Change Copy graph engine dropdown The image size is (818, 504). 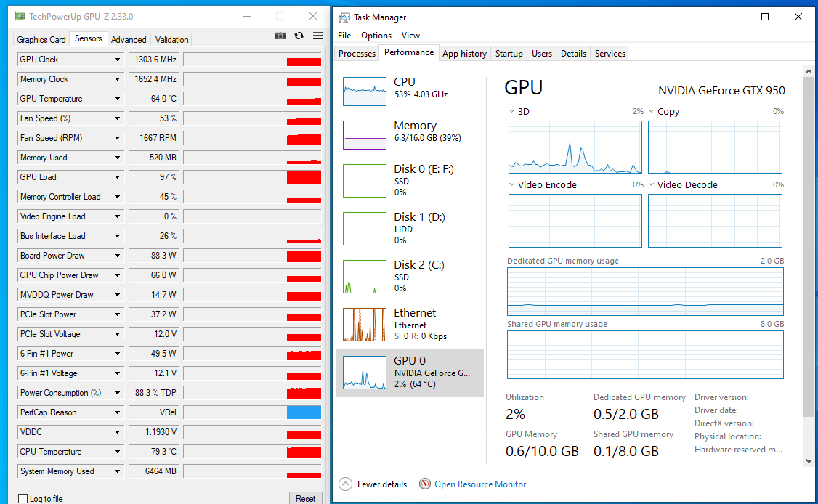(x=651, y=111)
